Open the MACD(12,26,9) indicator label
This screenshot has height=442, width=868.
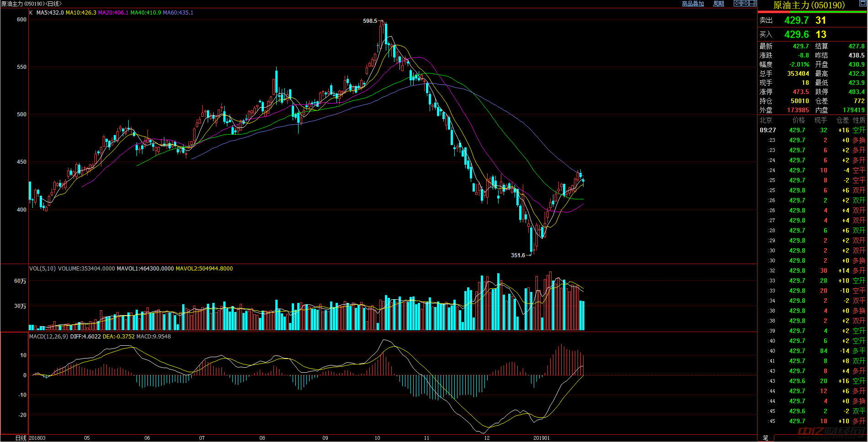[48, 337]
